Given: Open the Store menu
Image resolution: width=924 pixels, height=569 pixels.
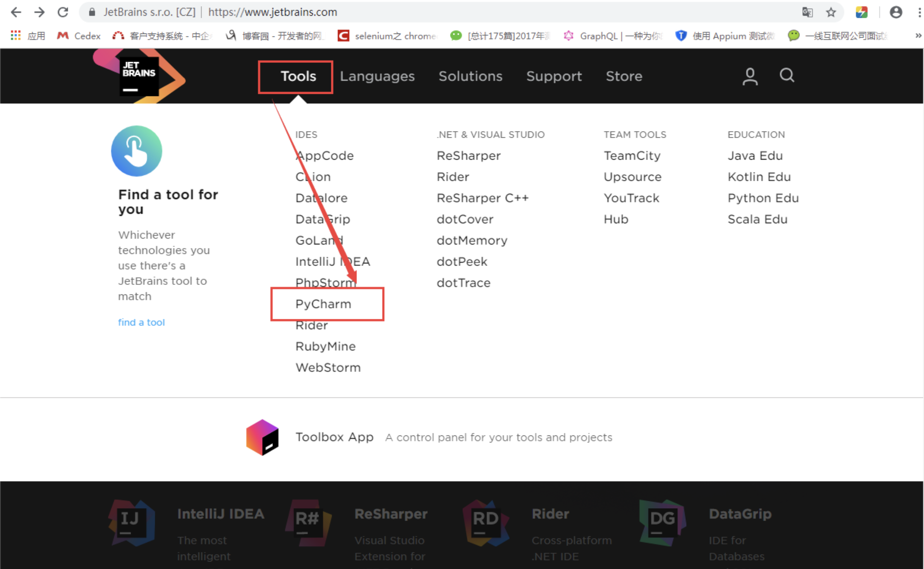Looking at the screenshot, I should click(x=624, y=77).
